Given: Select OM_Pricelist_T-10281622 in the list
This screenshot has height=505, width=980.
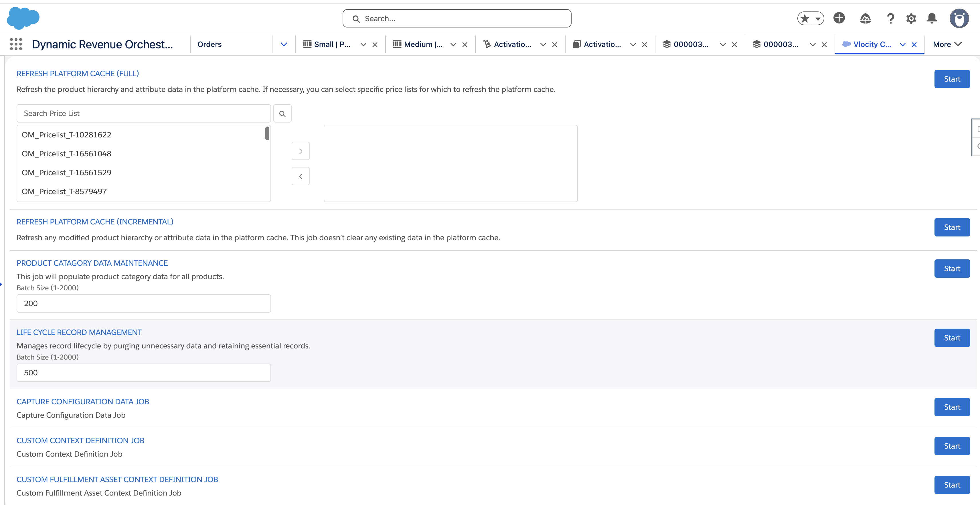Looking at the screenshot, I should (x=141, y=135).
